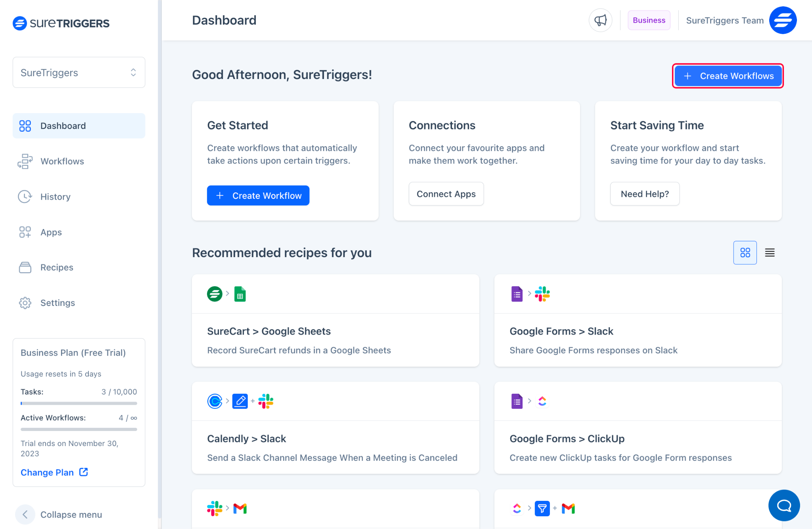812x529 pixels.
Task: Select the Recipes sidebar icon
Action: tap(24, 267)
